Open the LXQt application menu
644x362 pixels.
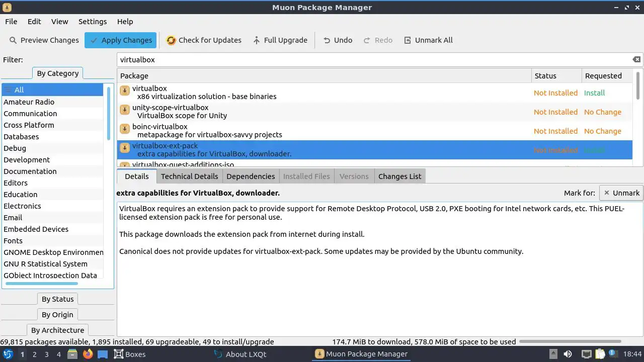coord(9,354)
